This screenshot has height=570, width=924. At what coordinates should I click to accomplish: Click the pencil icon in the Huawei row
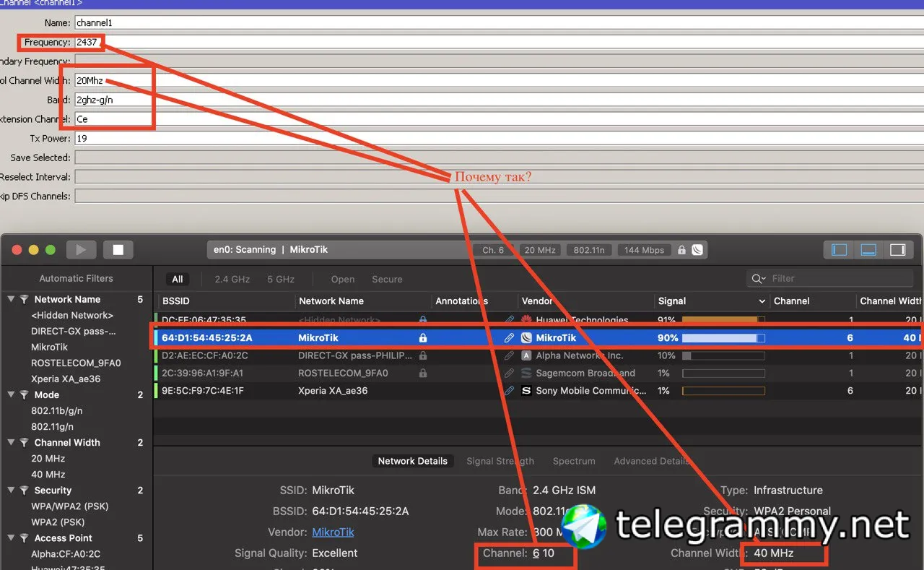pos(509,320)
